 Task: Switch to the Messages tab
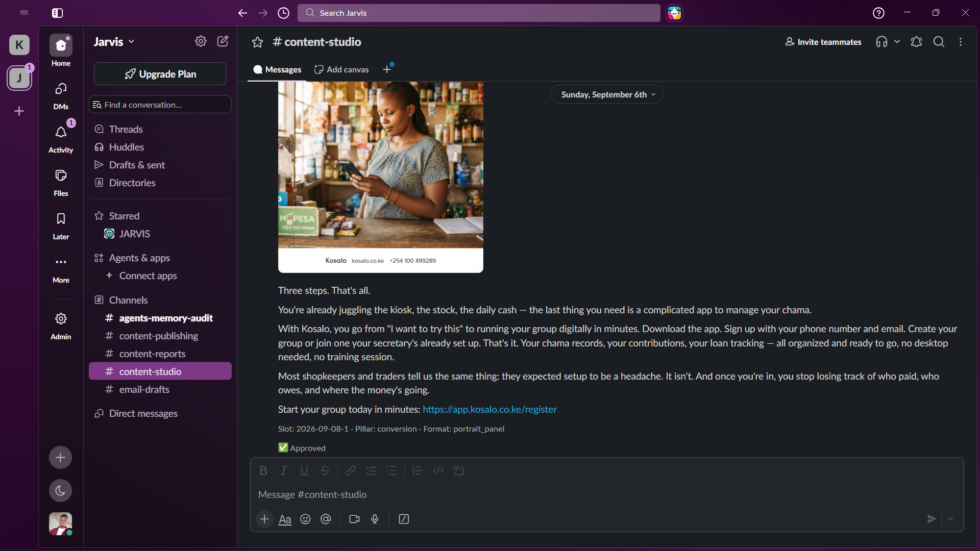click(x=277, y=69)
